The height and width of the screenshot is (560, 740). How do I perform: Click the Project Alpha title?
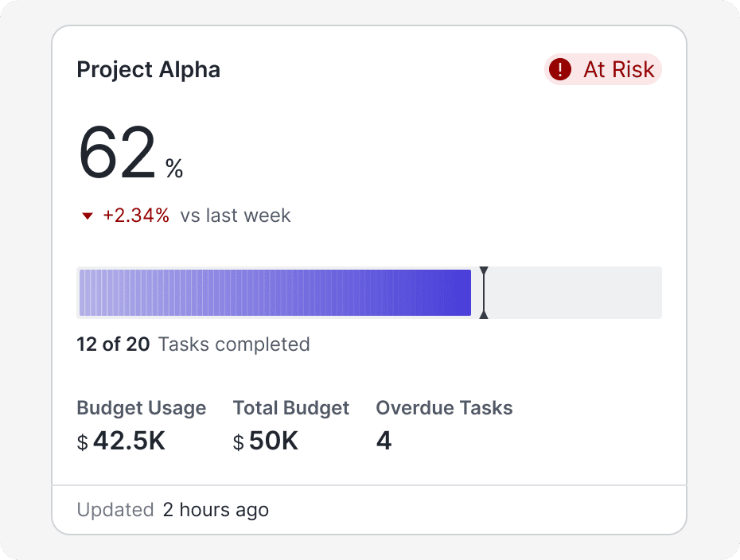coord(148,70)
